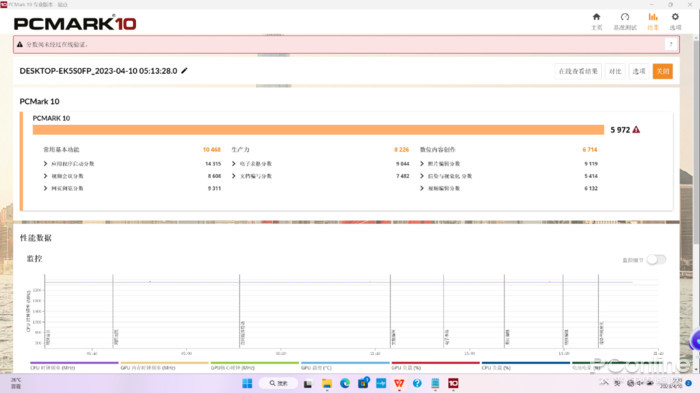Open the weather widget showing 26°C
This screenshot has width=700, height=393.
point(16,383)
